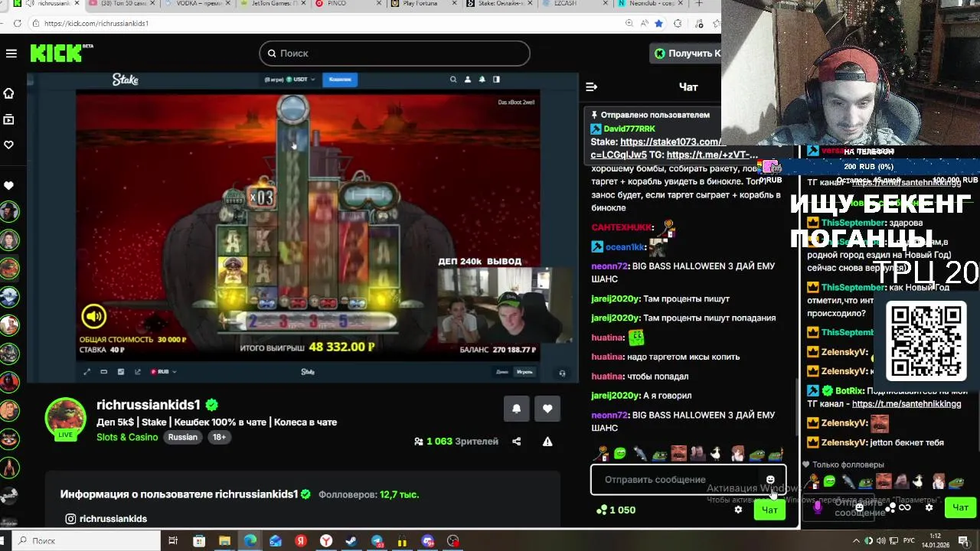This screenshot has height=551, width=980.
Task: Click the yellow sound icon on the stream
Action: coord(94,316)
